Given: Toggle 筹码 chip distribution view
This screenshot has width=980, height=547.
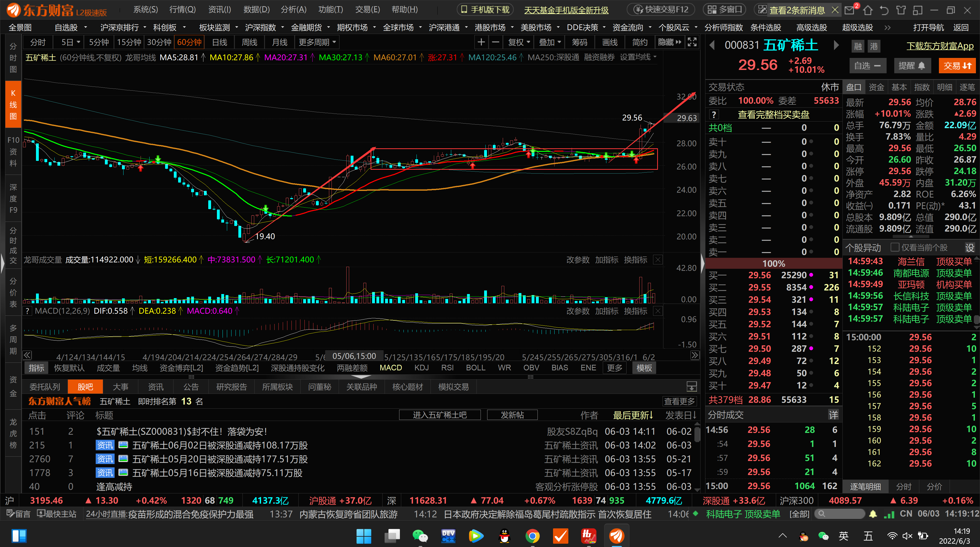Looking at the screenshot, I should [579, 42].
